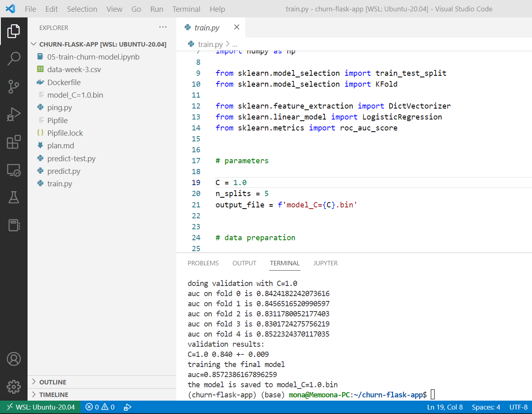Screen dimensions: 532x414
Task: Click the terminal prompt cursor
Action: tap(433, 395)
